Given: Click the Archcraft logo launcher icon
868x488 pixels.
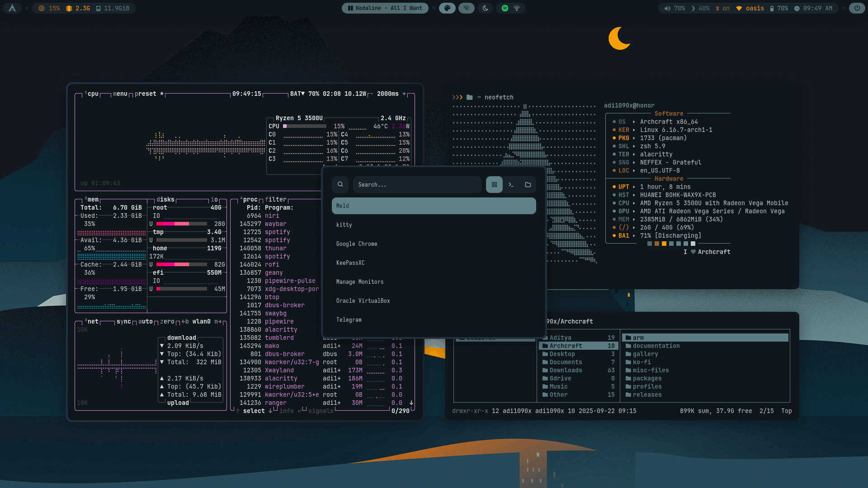Looking at the screenshot, I should pos(12,8).
